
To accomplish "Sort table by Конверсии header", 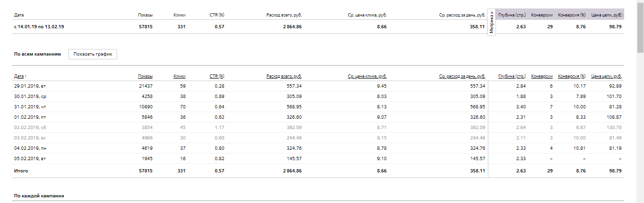I will pyautogui.click(x=542, y=76).
